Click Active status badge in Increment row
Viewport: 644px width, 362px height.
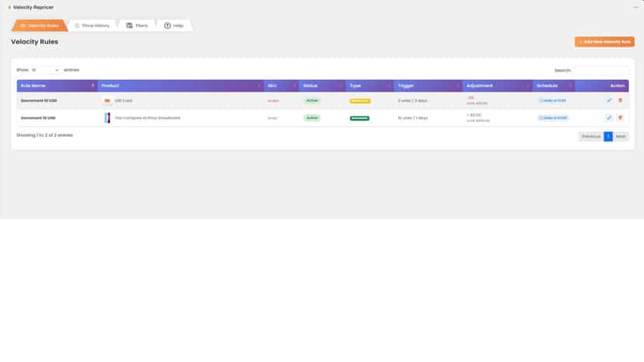(x=312, y=118)
